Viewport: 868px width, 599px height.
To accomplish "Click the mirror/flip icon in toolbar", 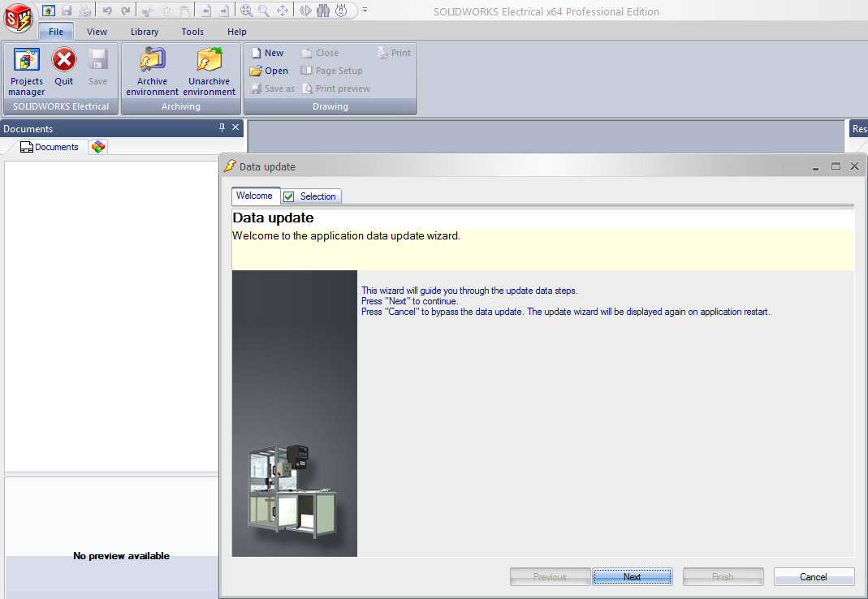I will pos(305,11).
